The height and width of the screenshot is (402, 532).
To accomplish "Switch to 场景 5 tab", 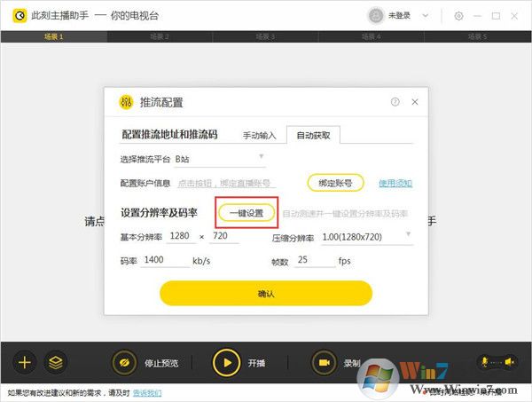I will [x=477, y=36].
